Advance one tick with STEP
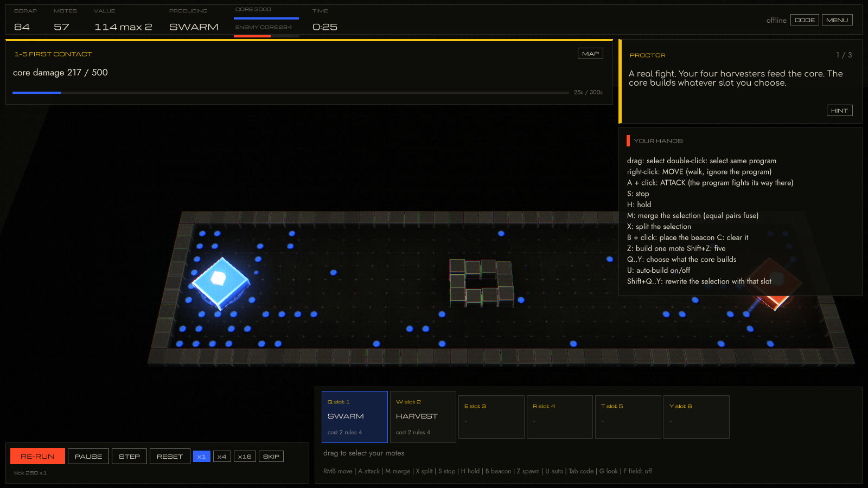This screenshot has height=488, width=868. point(129,456)
